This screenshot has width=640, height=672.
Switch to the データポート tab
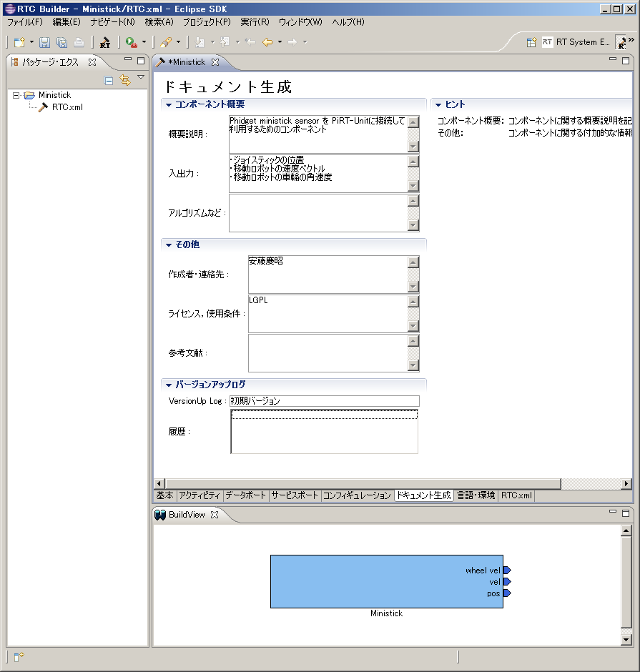(x=245, y=495)
